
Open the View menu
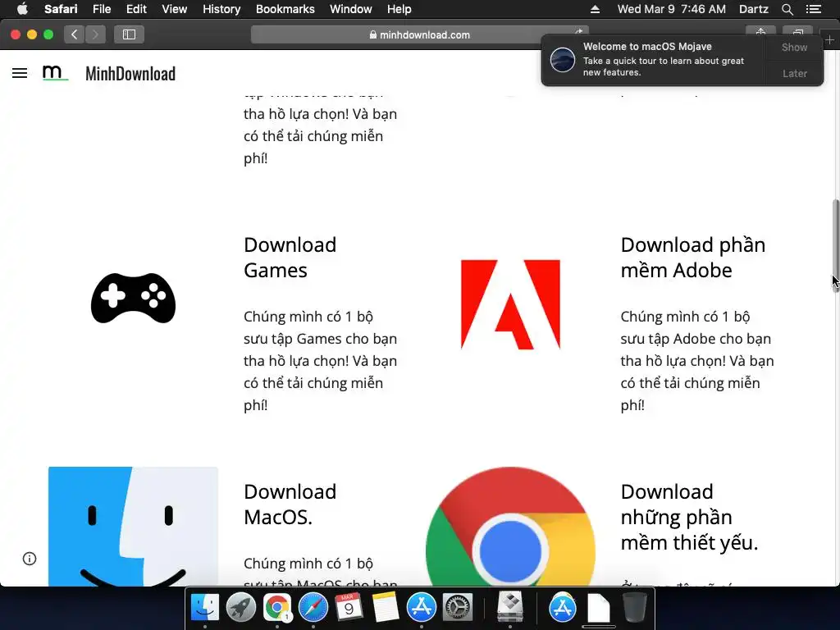point(174,9)
